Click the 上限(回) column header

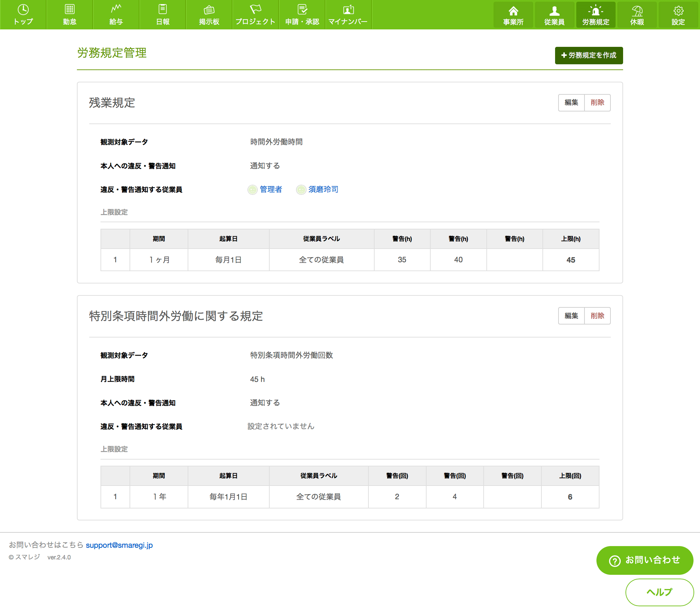[x=570, y=476]
